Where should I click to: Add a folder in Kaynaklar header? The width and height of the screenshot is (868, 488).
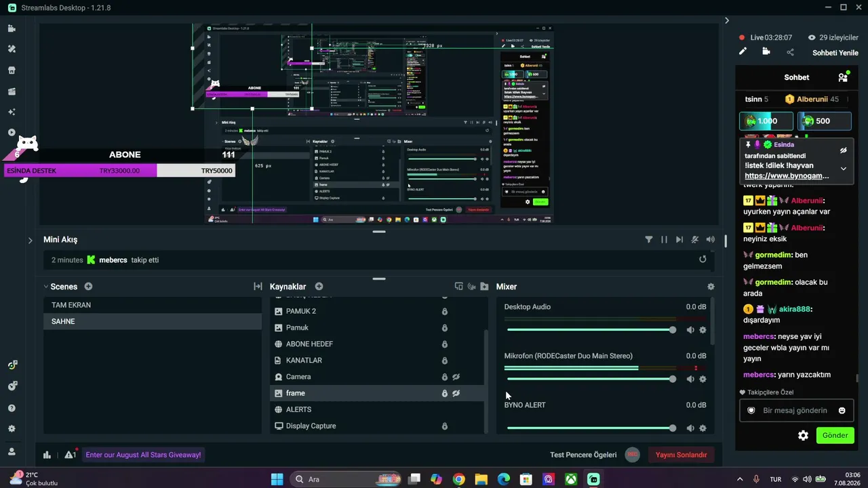(484, 287)
